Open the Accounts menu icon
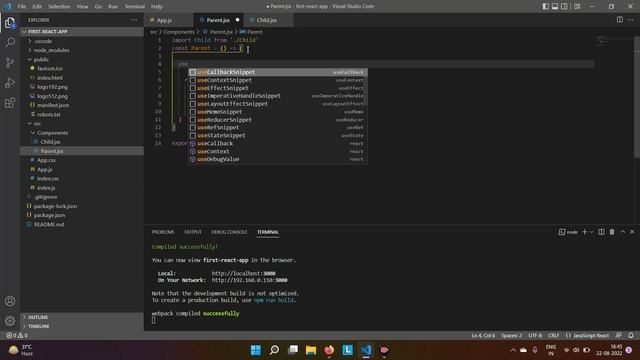Screen dimensions: 640x360 10,301
